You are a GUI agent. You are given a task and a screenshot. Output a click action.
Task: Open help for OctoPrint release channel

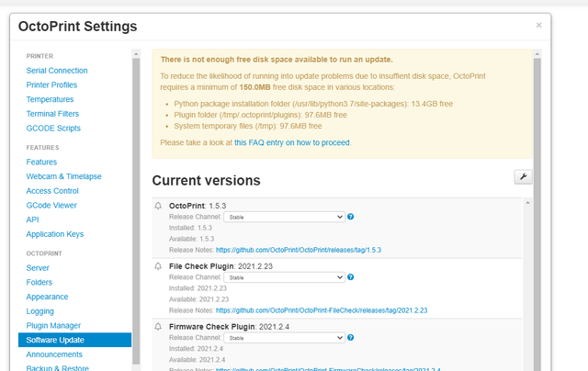351,217
